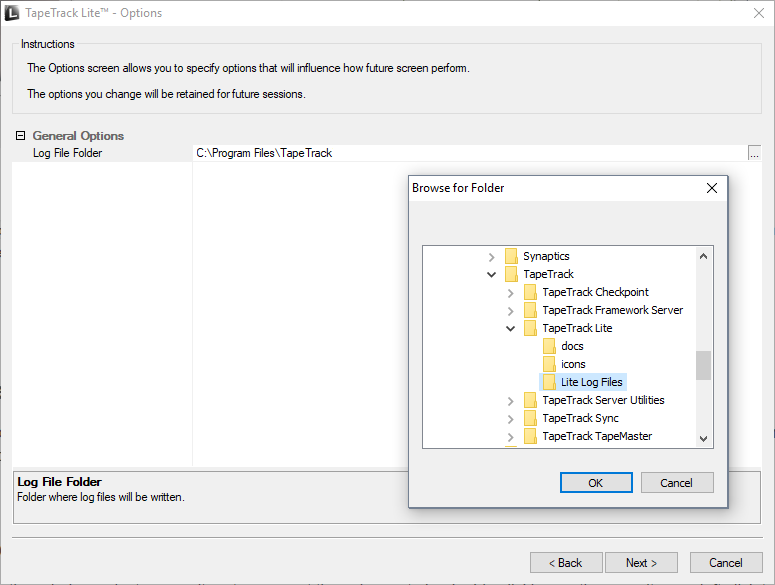Collapse the General Options section

(20, 135)
